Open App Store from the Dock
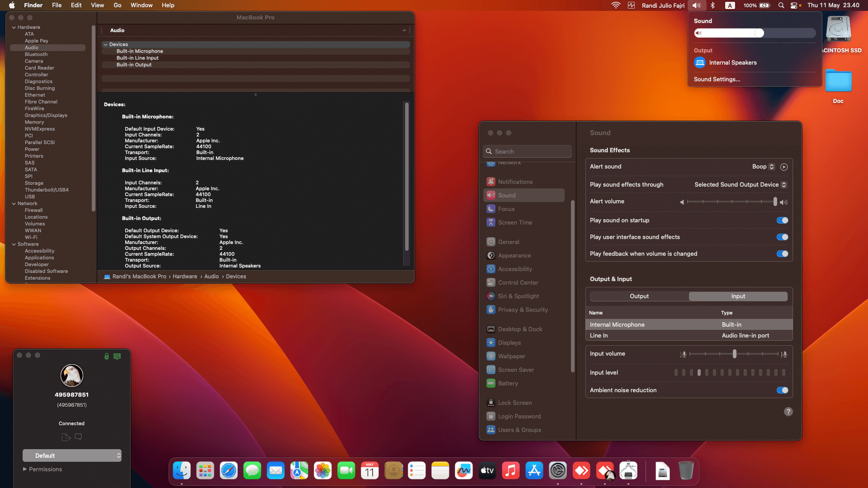The height and width of the screenshot is (488, 868). [x=534, y=471]
